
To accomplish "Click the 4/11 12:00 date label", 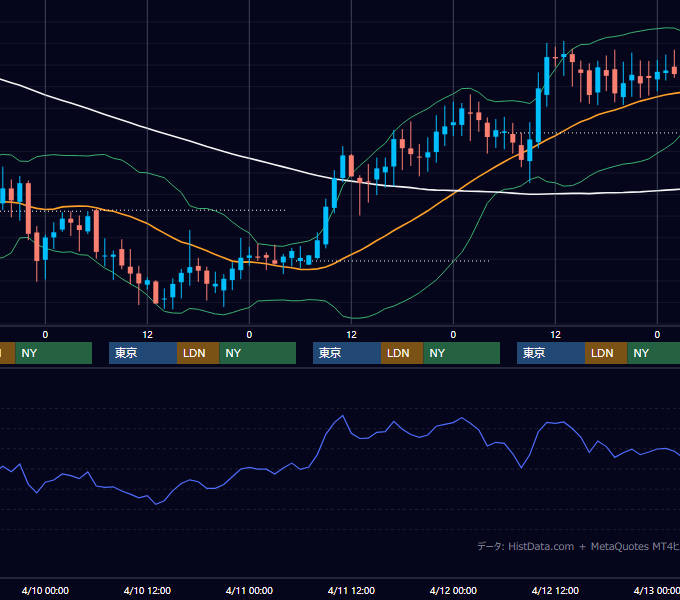I will (x=351, y=590).
